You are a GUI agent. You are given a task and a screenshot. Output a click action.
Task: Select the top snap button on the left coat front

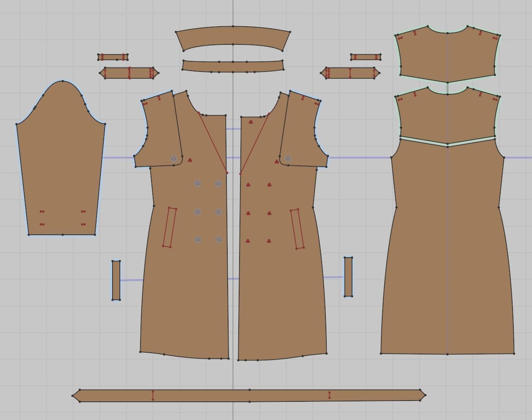197,184
